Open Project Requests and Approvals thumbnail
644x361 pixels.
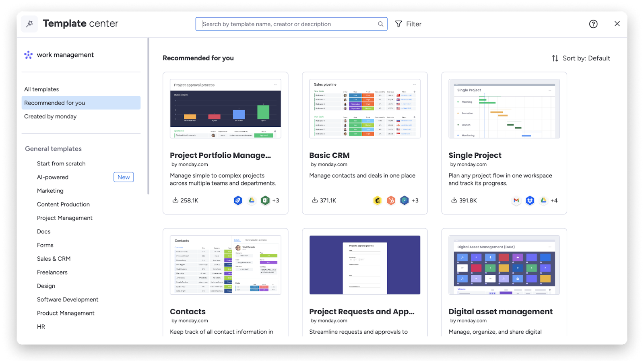[x=365, y=265]
